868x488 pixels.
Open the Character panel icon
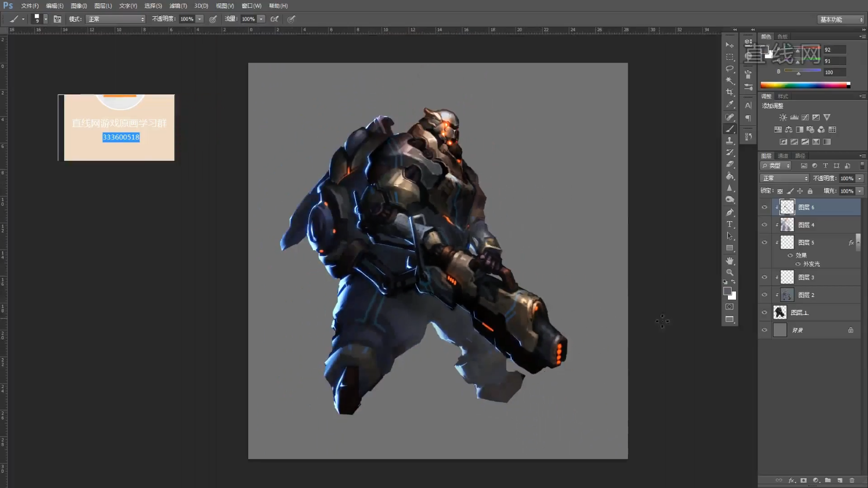click(748, 105)
